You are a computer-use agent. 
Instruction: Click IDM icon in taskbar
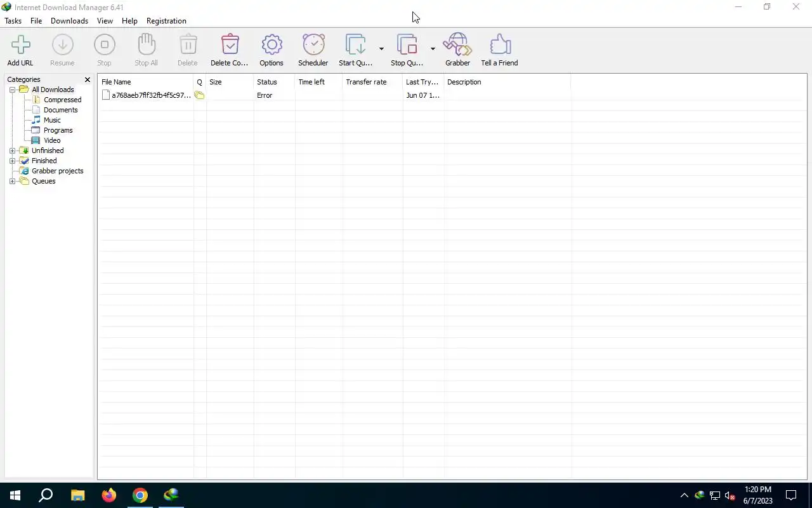pyautogui.click(x=171, y=495)
